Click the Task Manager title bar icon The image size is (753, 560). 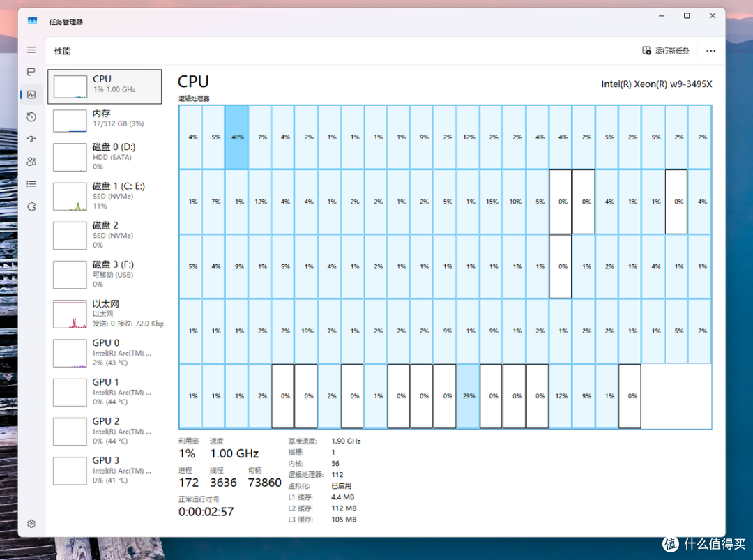tap(32, 21)
